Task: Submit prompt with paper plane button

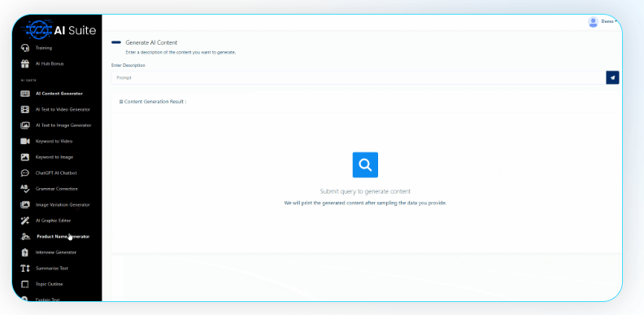Action: [612, 77]
